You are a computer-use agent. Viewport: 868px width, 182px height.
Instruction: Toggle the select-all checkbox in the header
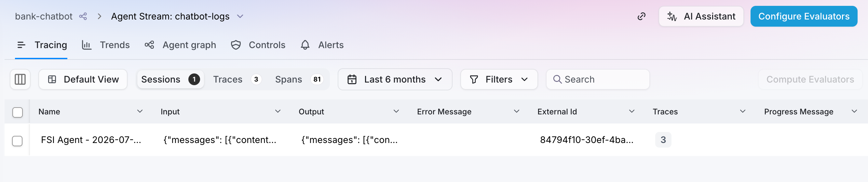coord(18,112)
